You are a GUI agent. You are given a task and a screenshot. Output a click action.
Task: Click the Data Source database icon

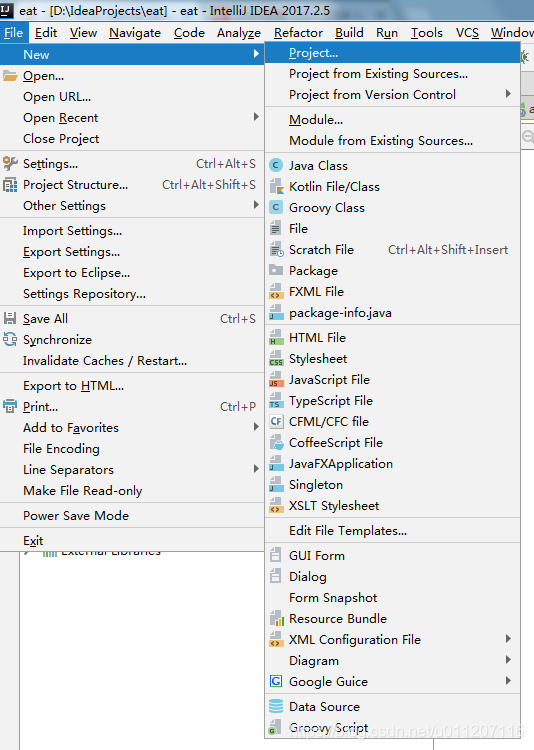276,706
